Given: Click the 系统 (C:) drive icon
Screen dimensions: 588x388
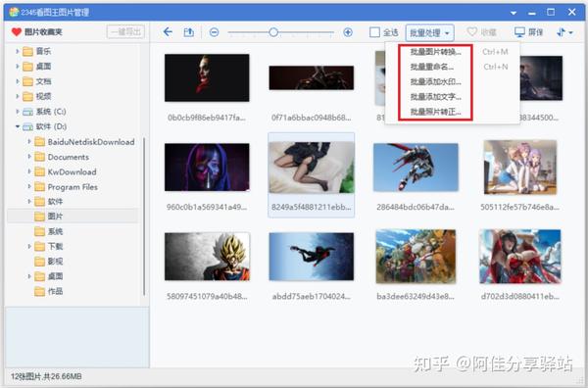Looking at the screenshot, I should [28, 112].
